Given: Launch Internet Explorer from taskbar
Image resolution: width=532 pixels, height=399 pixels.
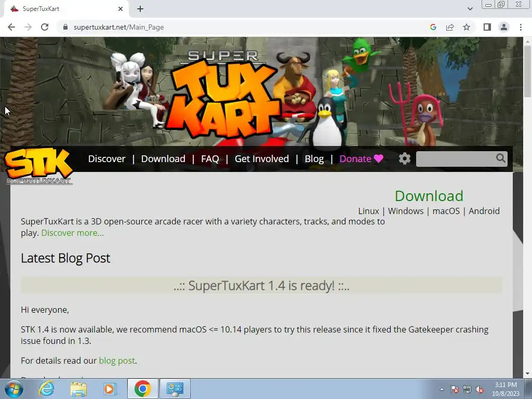Looking at the screenshot, I should [46, 389].
